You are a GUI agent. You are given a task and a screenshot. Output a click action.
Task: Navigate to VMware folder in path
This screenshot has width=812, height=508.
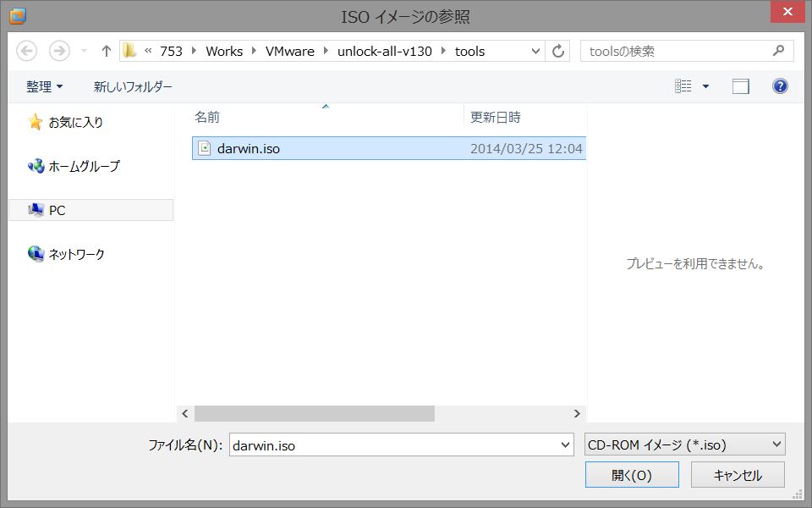coord(289,52)
